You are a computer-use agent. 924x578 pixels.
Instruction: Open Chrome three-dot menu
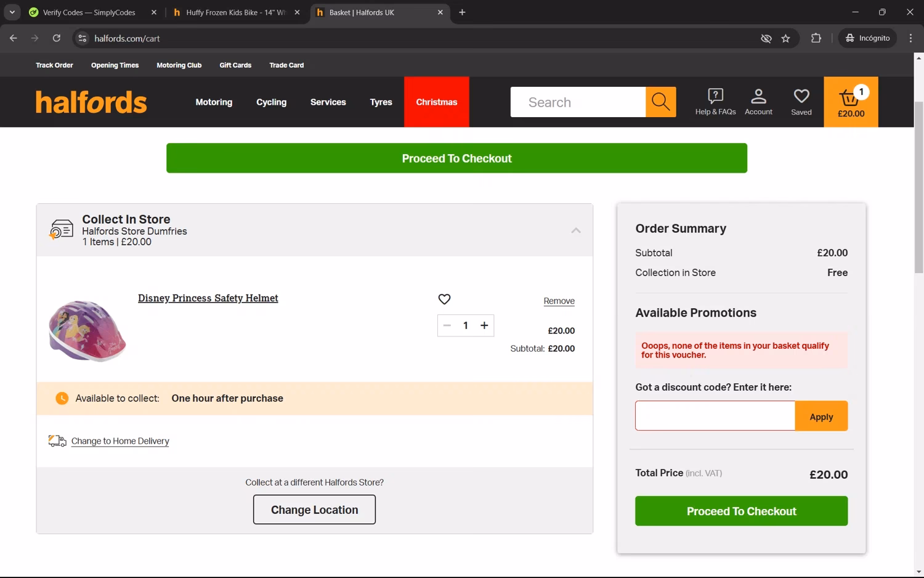(x=910, y=38)
